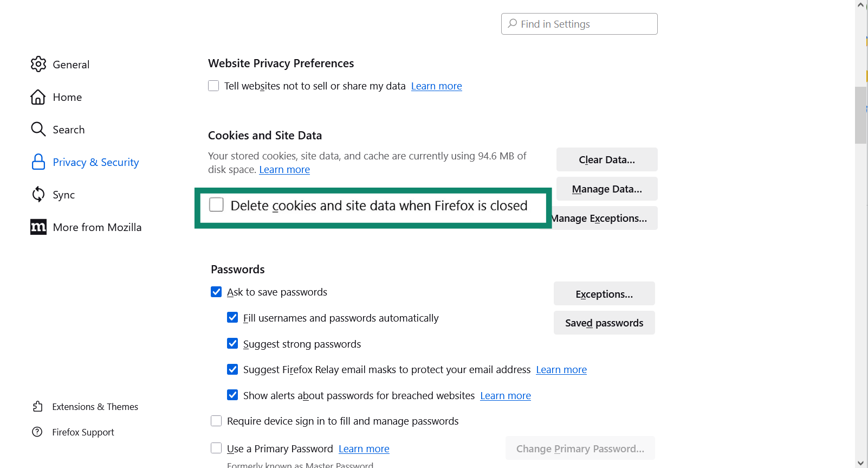Click the Home icon in the sidebar

[x=38, y=97]
